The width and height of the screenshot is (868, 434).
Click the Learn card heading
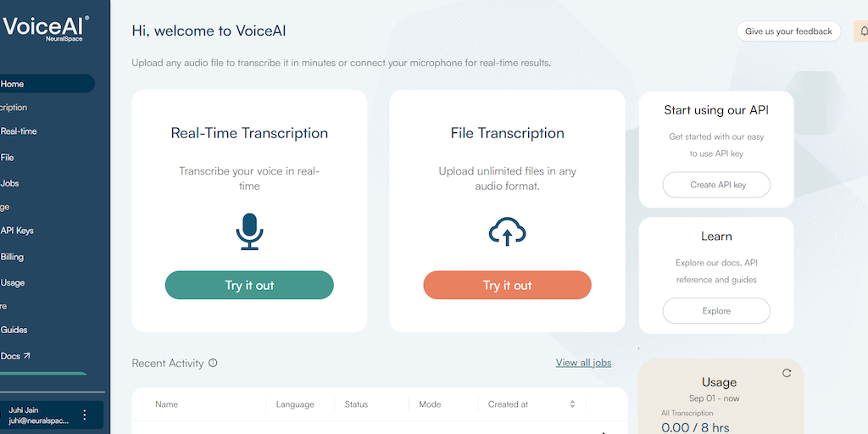pos(716,236)
